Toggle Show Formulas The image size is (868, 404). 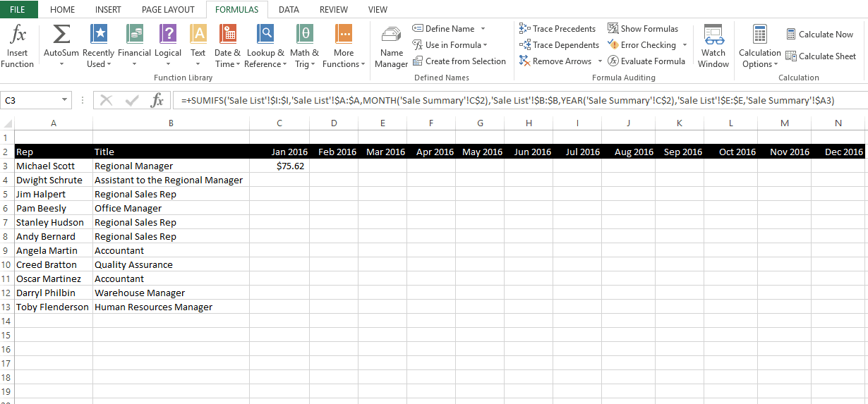pos(643,29)
